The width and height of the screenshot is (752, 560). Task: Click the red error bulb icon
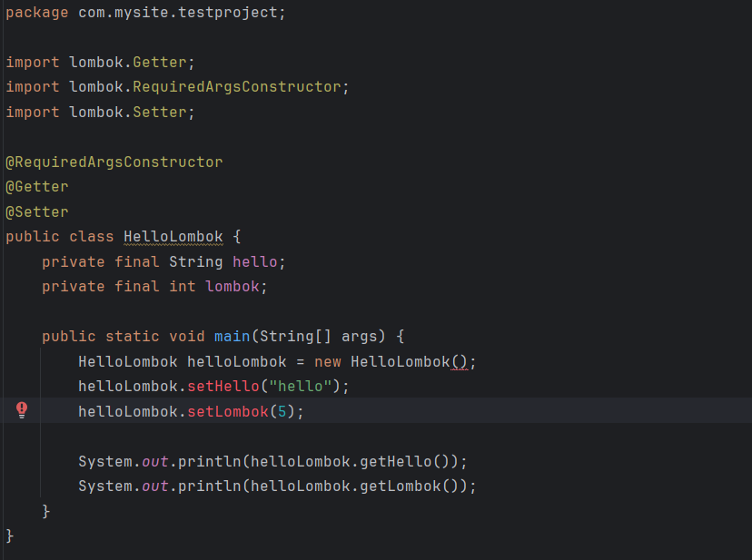(22, 410)
